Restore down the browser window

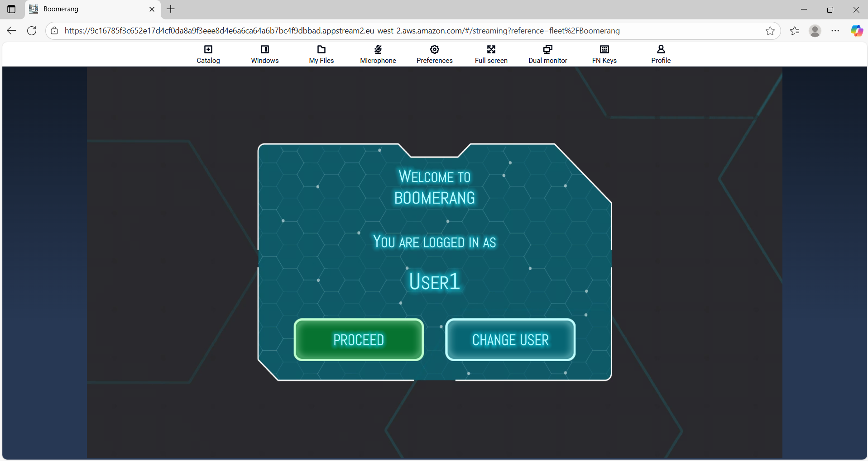coord(830,9)
